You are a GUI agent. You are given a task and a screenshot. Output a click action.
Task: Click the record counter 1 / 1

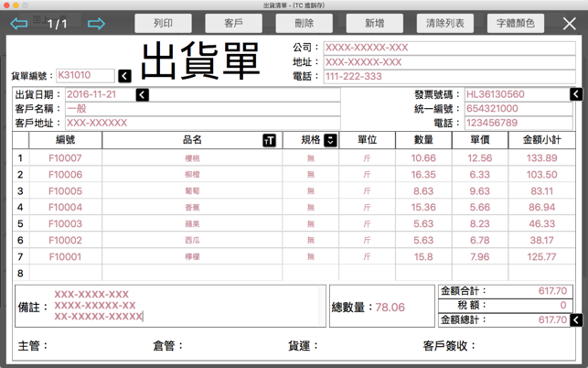point(58,24)
